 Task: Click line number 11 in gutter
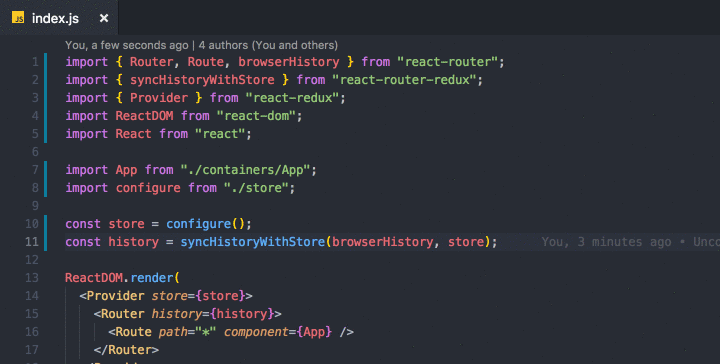coord(32,241)
